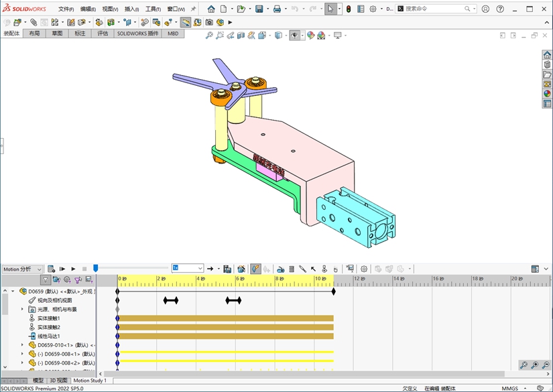Open the Motion 分析 study type dropdown
Viewport: 553px width, 392px height.
pos(22,269)
